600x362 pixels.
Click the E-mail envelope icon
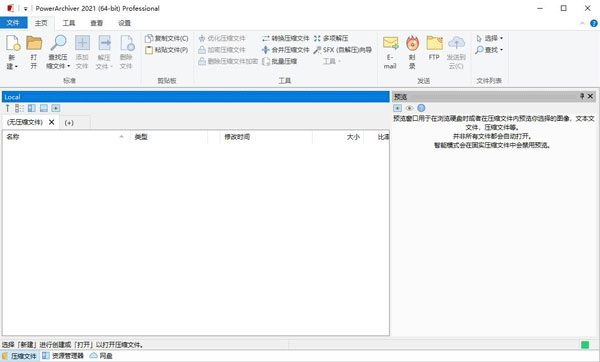[390, 43]
